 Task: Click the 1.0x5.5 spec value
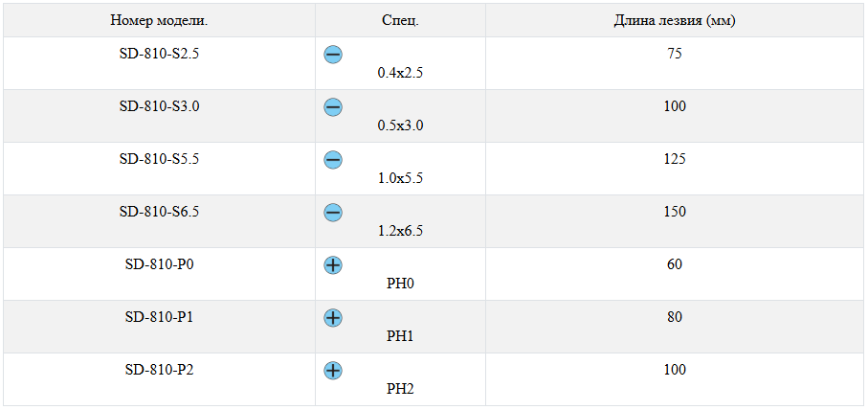400,178
